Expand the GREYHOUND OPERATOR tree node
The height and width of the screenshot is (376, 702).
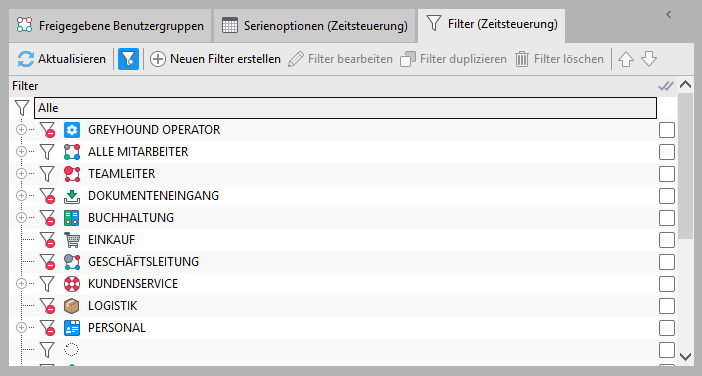[x=21, y=129]
